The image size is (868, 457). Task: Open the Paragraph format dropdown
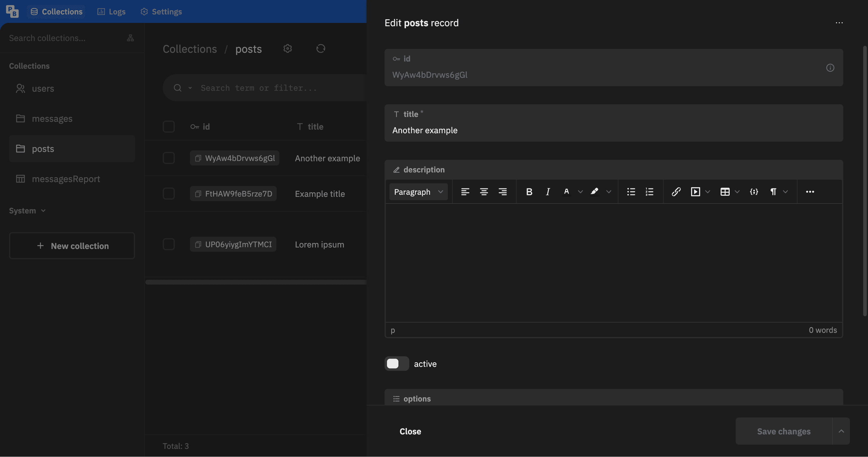tap(418, 192)
